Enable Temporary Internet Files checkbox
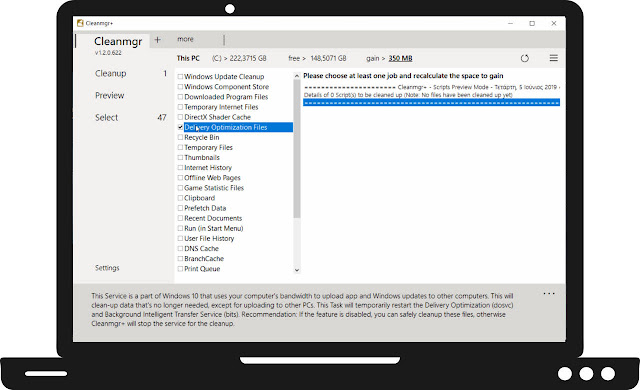Screen dimensions: 640x390 click(180, 107)
